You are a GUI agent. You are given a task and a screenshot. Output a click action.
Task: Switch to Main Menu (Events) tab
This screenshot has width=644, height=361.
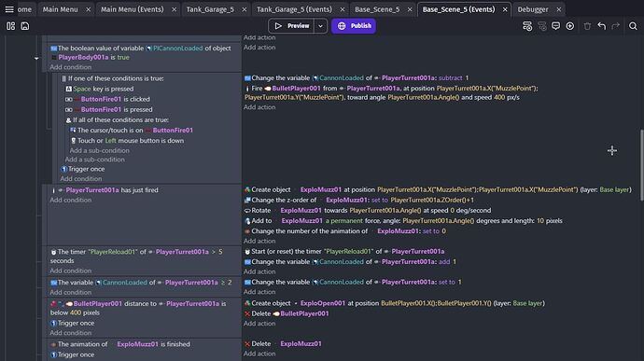[x=133, y=9]
